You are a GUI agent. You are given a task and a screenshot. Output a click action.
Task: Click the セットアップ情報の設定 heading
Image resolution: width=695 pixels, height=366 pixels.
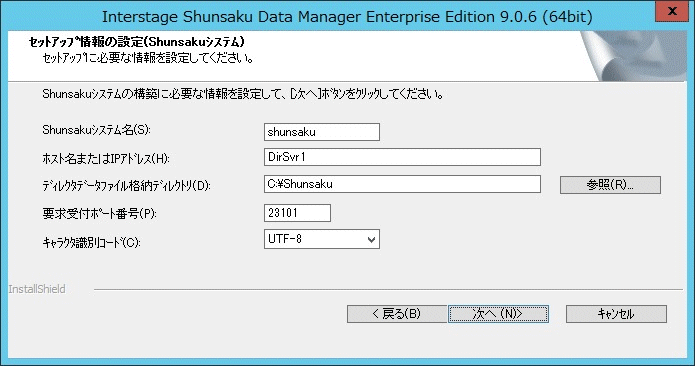[x=137, y=42]
